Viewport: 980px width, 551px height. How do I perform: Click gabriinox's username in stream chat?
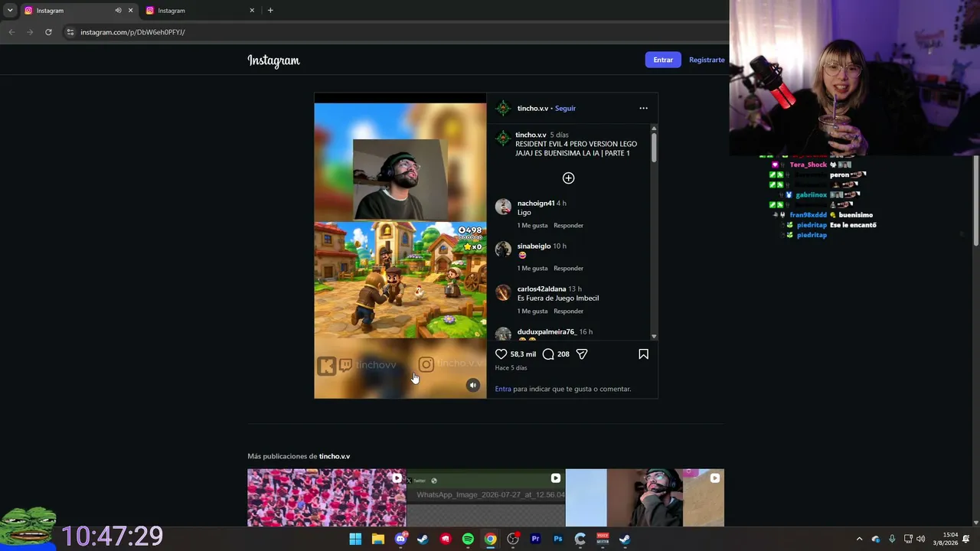click(x=812, y=195)
